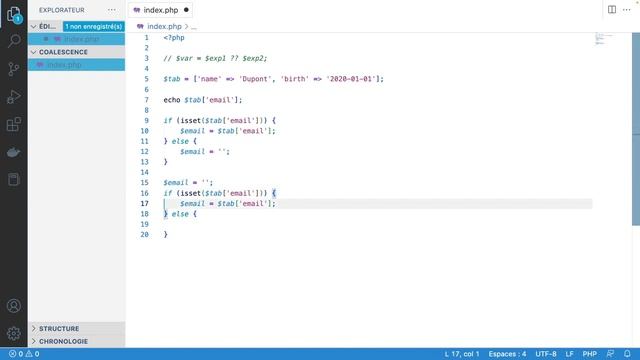The width and height of the screenshot is (640, 360).
Task: Open editor more actions ellipsis
Action: [627, 10]
